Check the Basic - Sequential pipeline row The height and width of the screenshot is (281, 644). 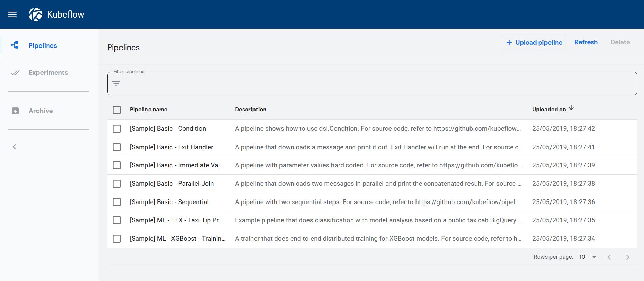point(117,202)
